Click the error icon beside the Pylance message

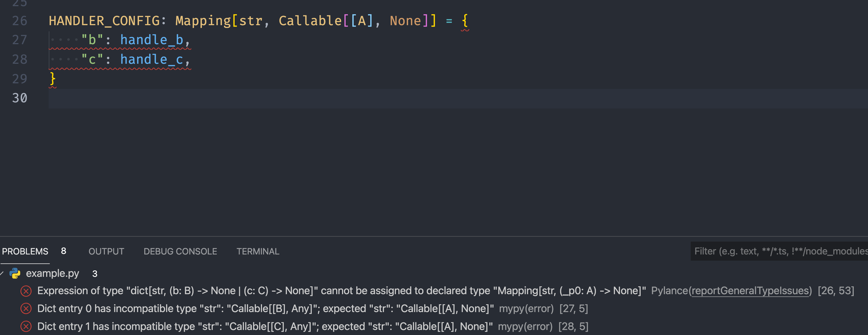tap(26, 291)
